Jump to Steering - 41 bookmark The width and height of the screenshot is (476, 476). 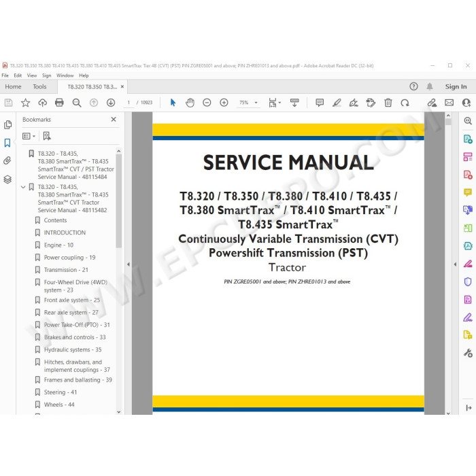[x=61, y=392]
